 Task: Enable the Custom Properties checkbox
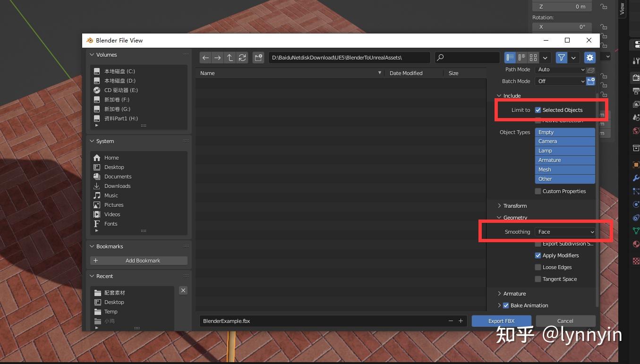point(538,191)
